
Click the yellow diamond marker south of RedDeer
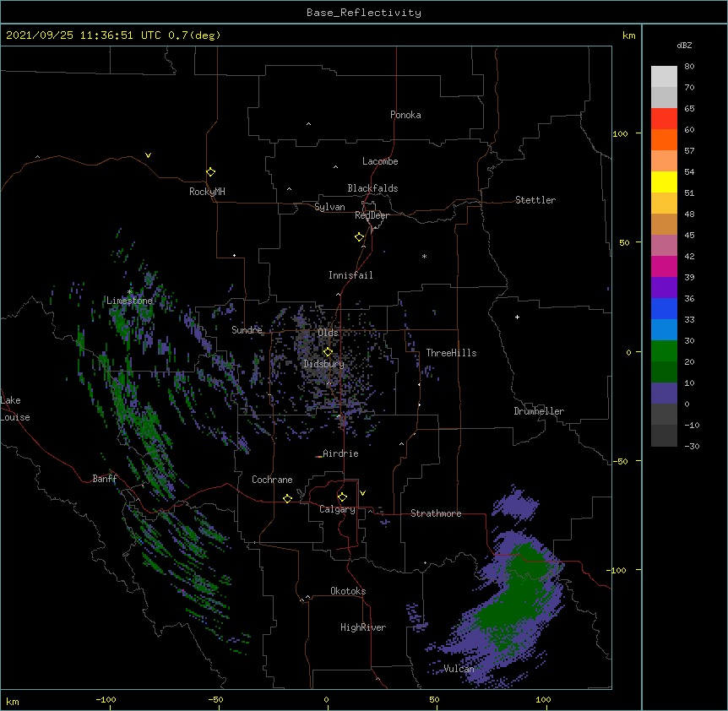click(x=359, y=237)
